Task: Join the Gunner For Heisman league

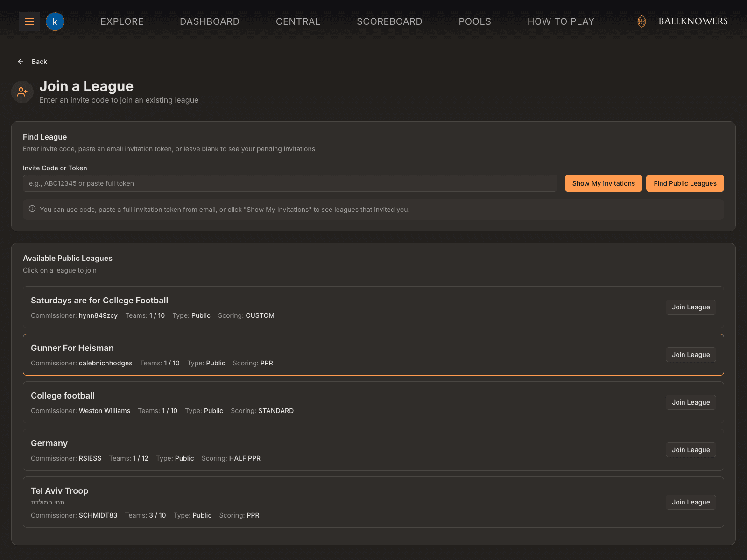Action: [691, 355]
